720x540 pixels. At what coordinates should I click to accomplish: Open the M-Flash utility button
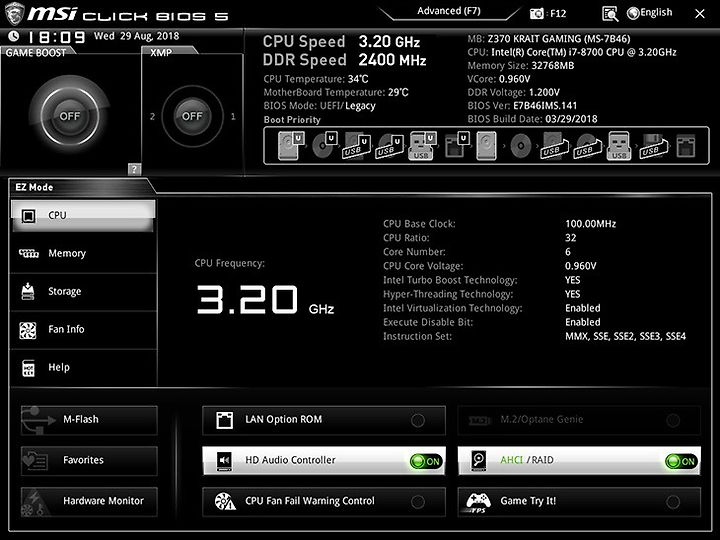(x=89, y=420)
